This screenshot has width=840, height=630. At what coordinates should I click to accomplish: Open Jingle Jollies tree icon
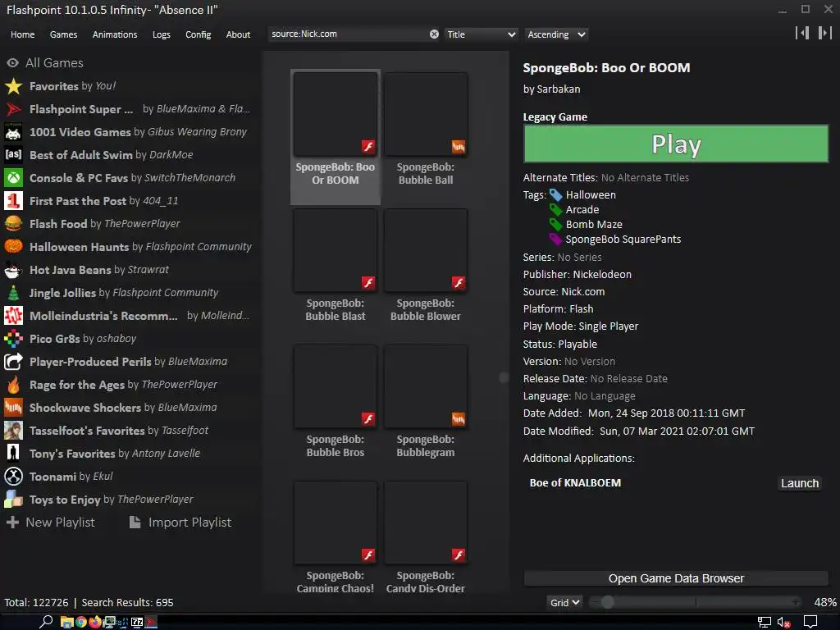click(13, 293)
